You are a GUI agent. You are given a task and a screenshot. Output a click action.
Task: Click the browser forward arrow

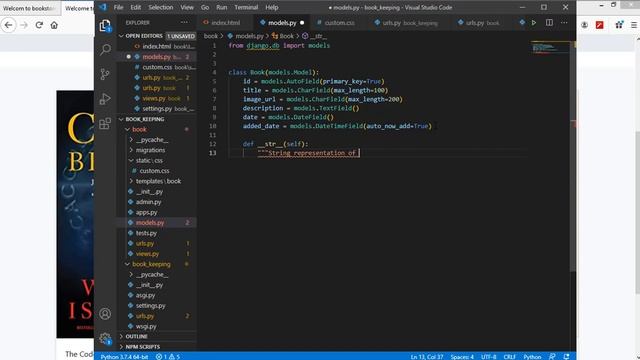24,25
